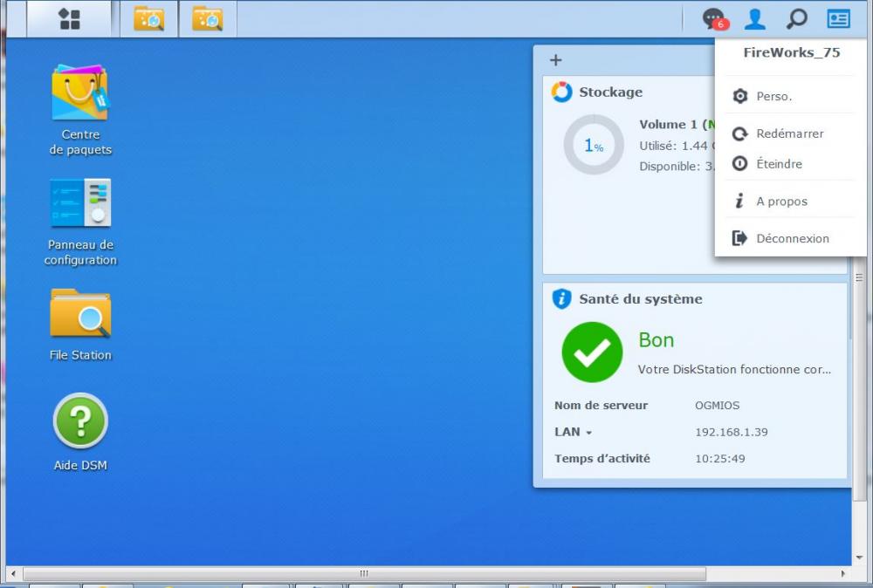This screenshot has height=588, width=873.
Task: Click the Stockage widget title
Action: click(x=611, y=92)
